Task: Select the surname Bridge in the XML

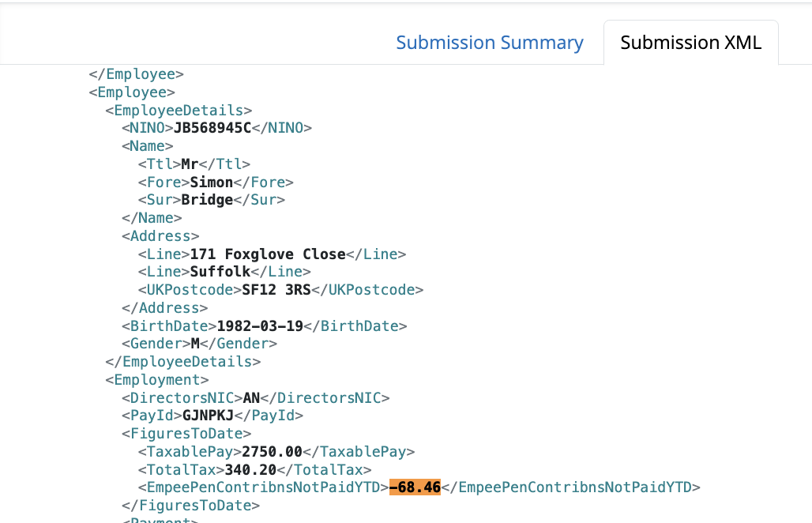Action: pyautogui.click(x=207, y=199)
